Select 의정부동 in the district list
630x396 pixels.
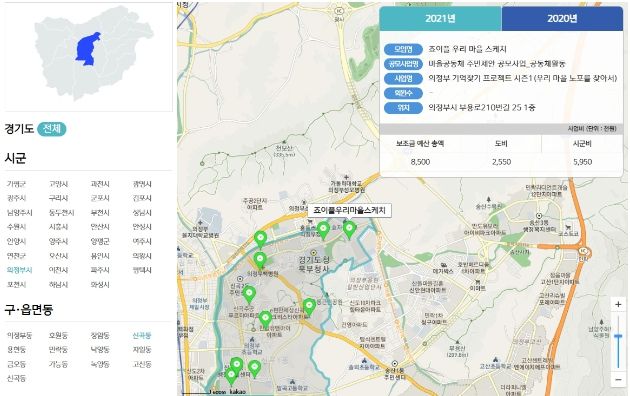[x=19, y=335]
